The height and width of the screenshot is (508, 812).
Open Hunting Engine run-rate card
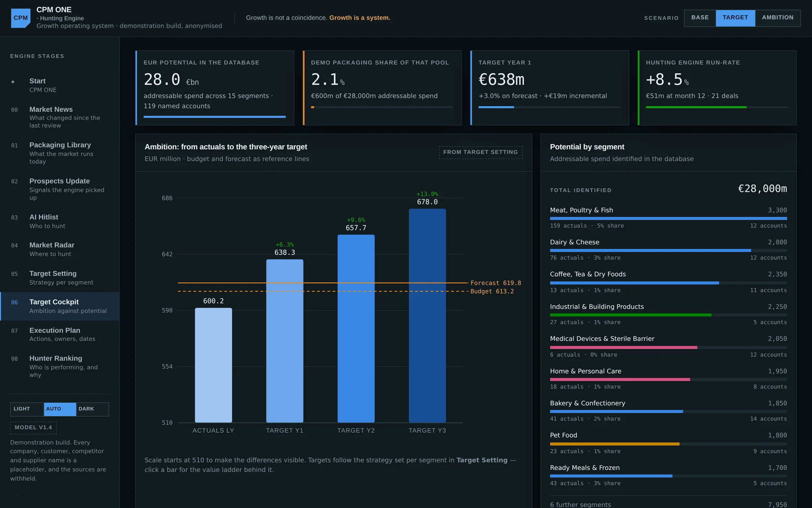coord(717,88)
